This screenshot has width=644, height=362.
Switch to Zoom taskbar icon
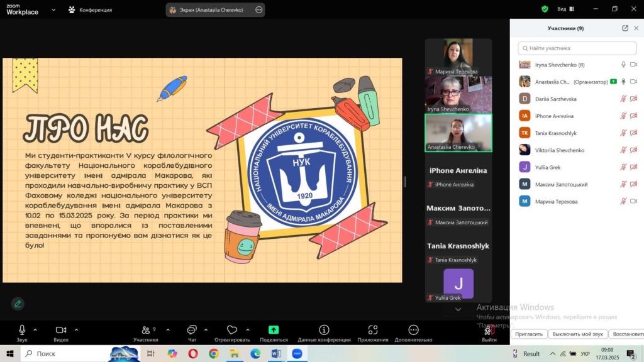pos(297,353)
